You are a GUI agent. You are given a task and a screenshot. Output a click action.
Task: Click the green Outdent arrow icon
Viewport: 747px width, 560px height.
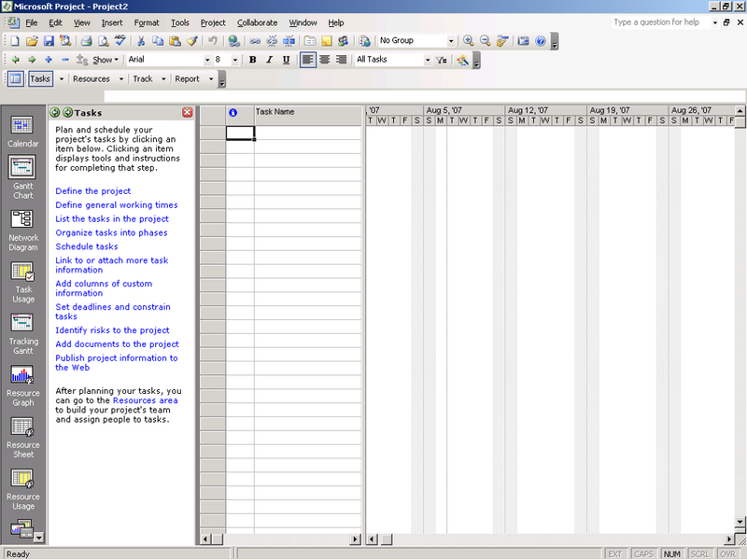(15, 60)
